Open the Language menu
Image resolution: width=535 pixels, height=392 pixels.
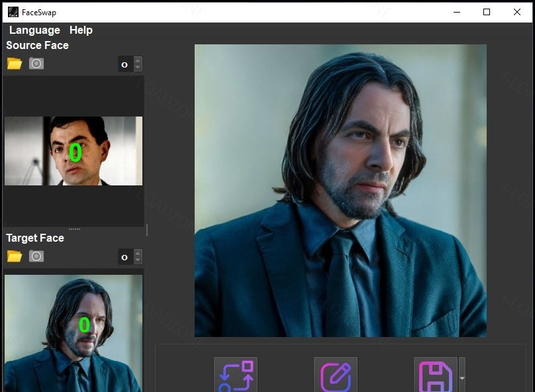point(34,30)
